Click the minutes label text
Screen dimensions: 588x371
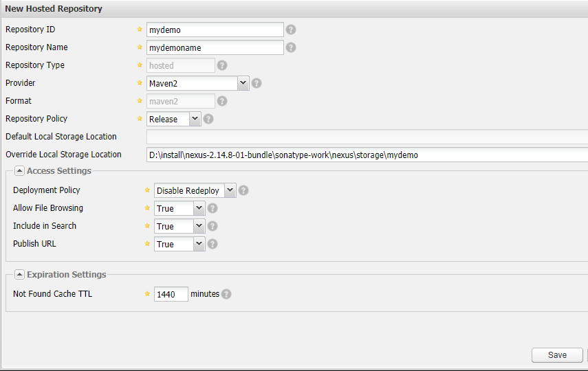point(205,294)
